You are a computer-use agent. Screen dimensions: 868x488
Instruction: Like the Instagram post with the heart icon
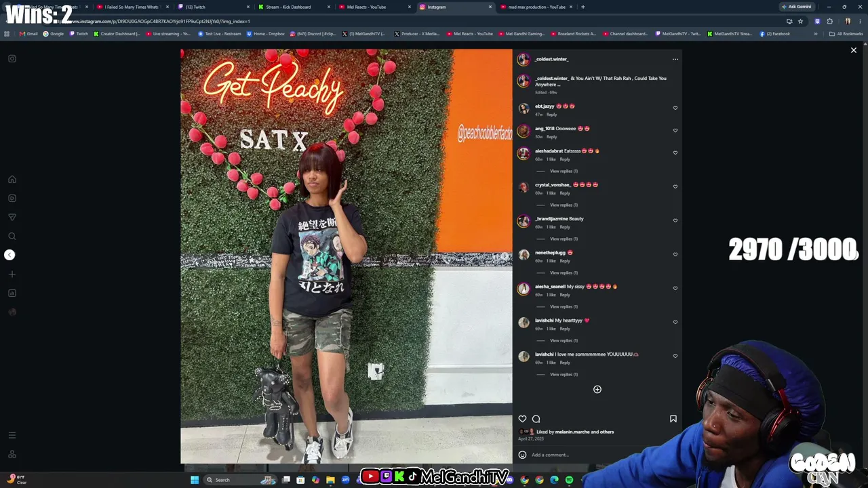522,419
